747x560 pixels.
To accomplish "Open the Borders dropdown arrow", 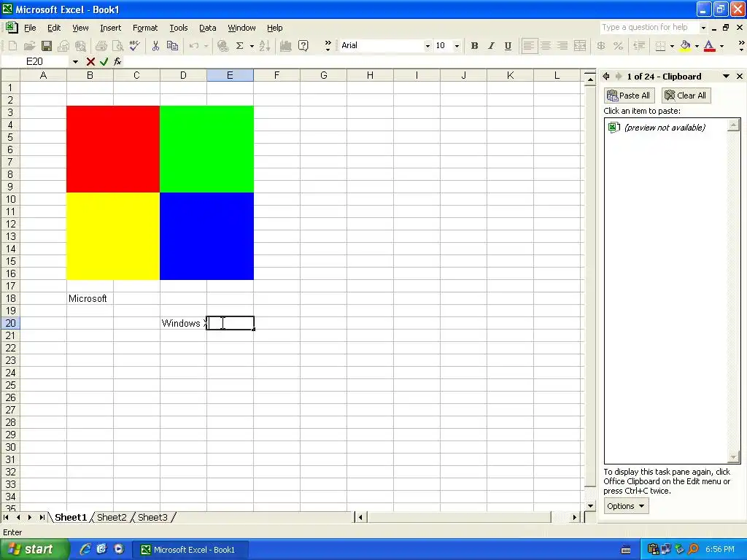I will click(x=672, y=46).
